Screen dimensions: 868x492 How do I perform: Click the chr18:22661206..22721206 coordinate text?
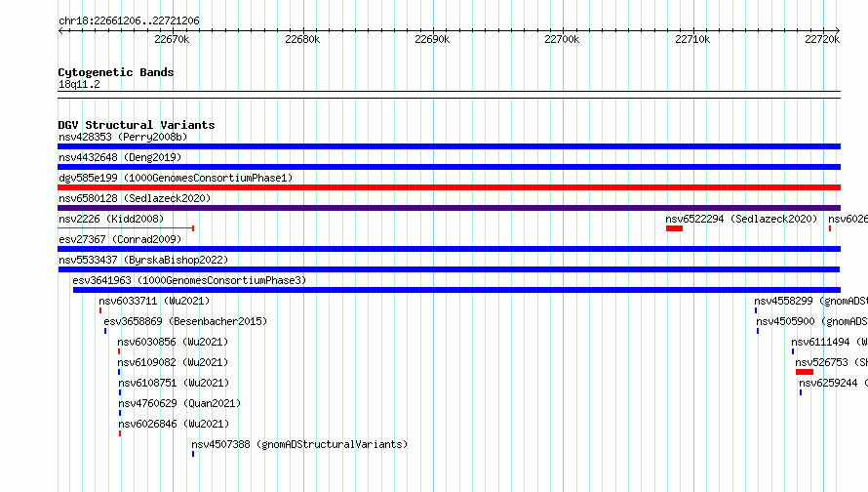click(129, 20)
